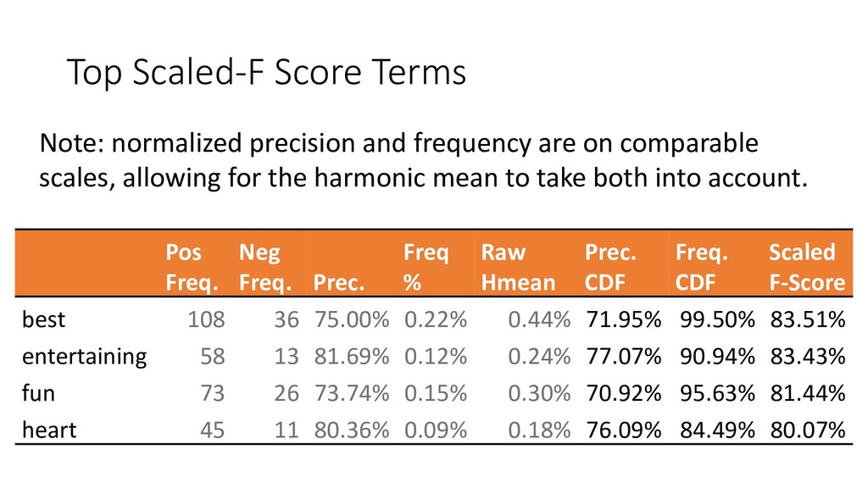Click the 81.69% precision cell
This screenshot has height=488, width=868.
(352, 356)
